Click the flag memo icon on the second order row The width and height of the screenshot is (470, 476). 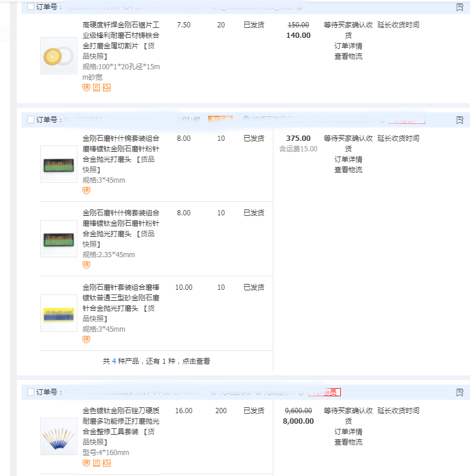tap(461, 119)
